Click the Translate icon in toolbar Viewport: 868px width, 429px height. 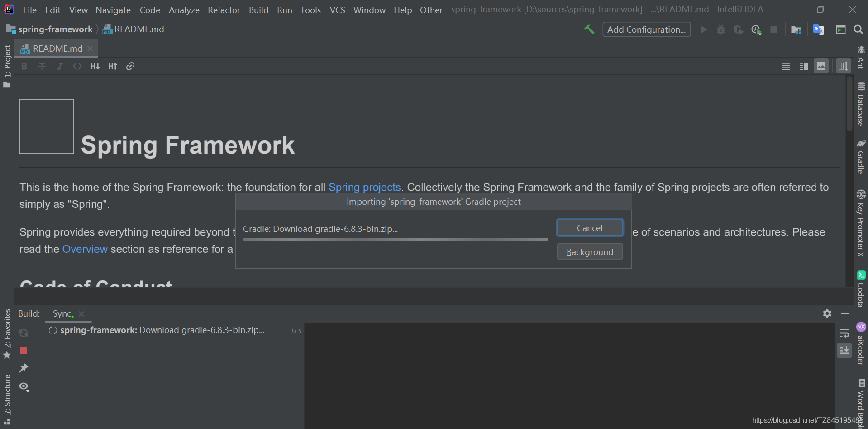click(819, 29)
